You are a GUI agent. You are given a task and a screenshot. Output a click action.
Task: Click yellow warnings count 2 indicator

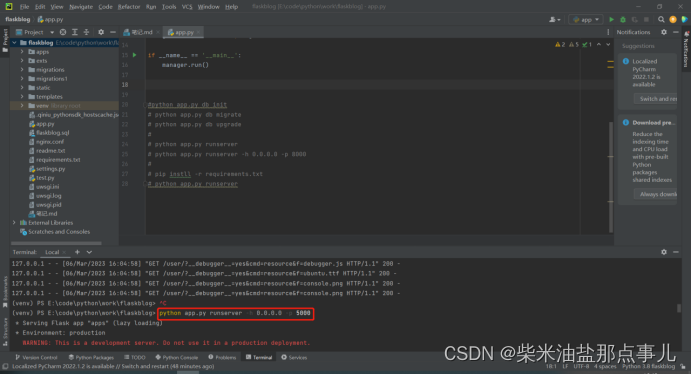click(560, 45)
